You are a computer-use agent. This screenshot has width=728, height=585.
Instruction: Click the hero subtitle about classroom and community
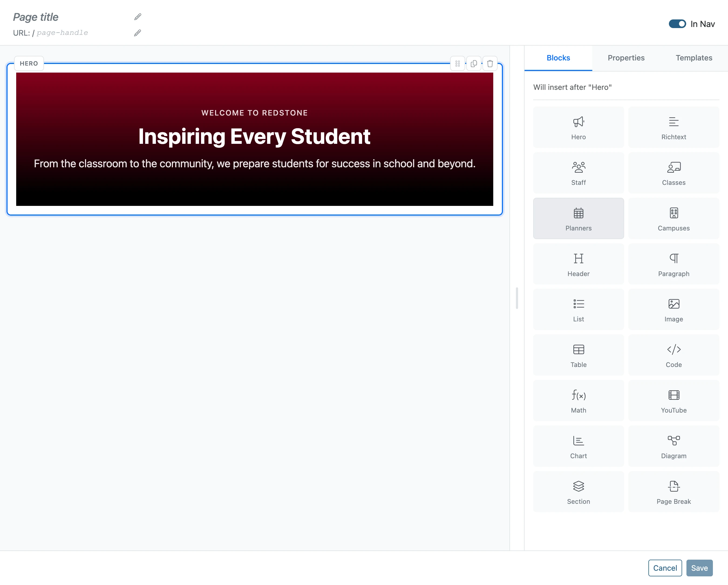[255, 164]
